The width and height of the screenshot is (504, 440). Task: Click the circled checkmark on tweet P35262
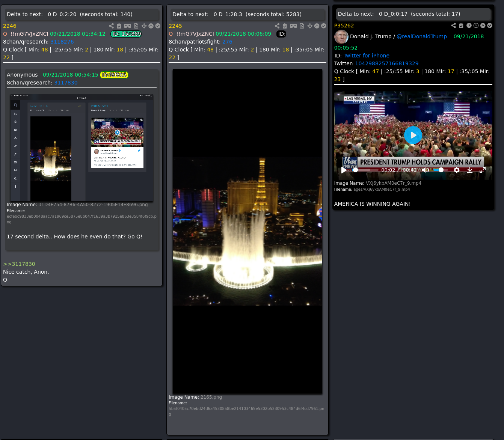[x=490, y=26]
